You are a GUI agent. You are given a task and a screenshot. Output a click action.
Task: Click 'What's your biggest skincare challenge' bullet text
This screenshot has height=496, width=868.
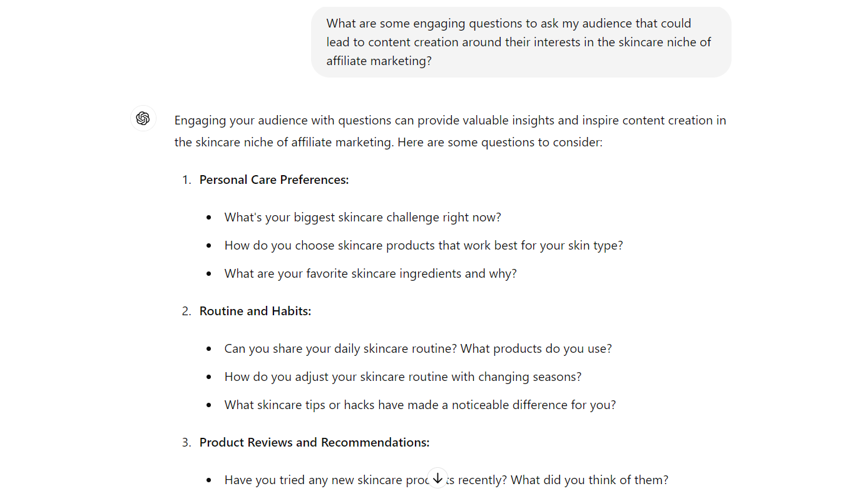(x=363, y=218)
